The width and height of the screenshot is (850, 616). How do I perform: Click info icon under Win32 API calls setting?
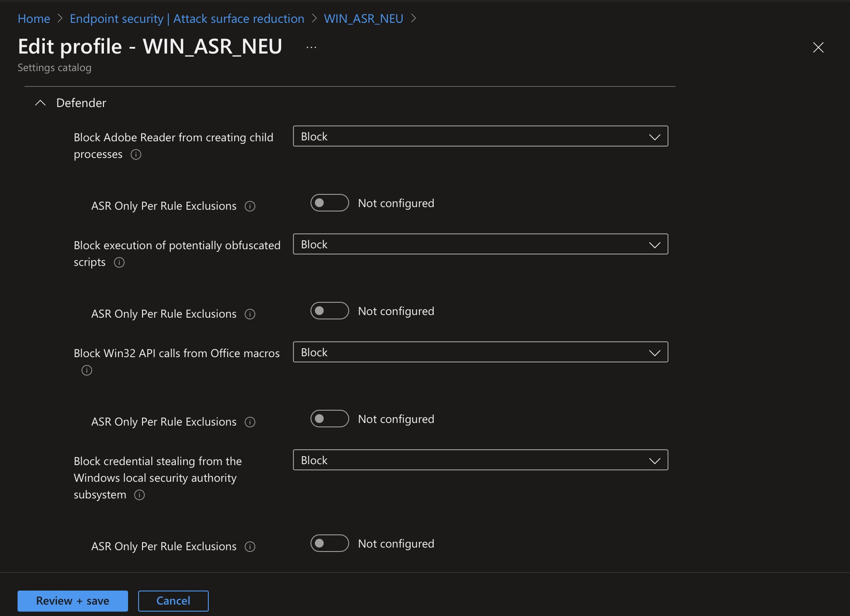(87, 370)
